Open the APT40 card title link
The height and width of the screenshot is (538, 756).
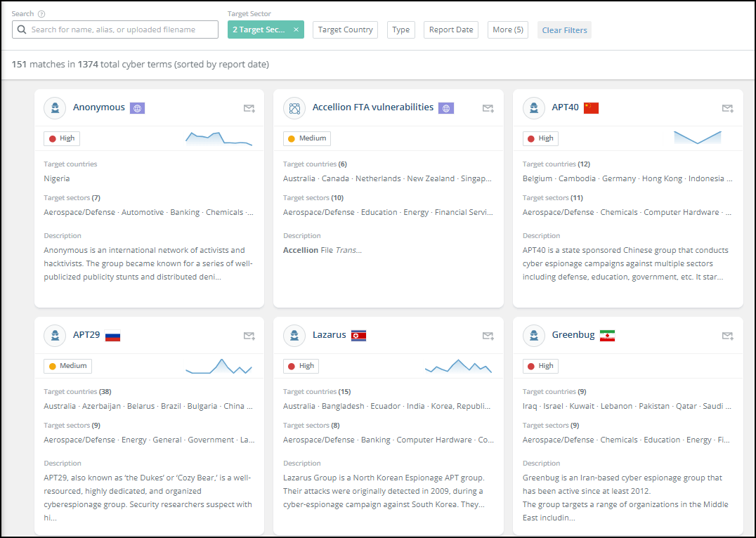(x=565, y=107)
